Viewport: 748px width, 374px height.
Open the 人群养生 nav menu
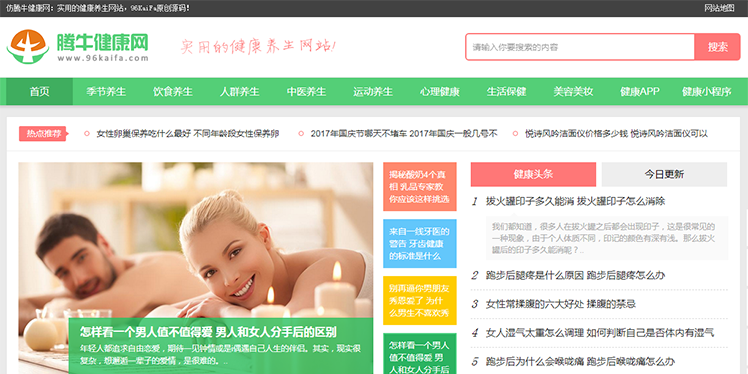point(239,92)
